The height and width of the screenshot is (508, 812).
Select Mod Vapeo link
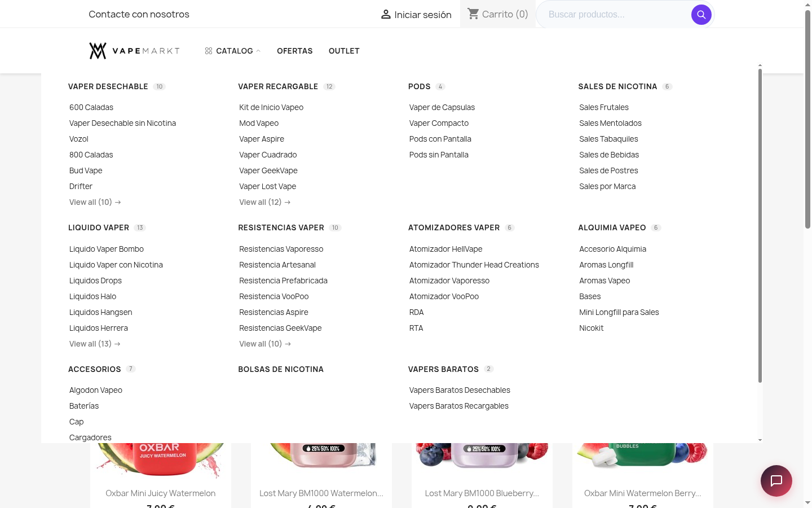pyautogui.click(x=259, y=123)
